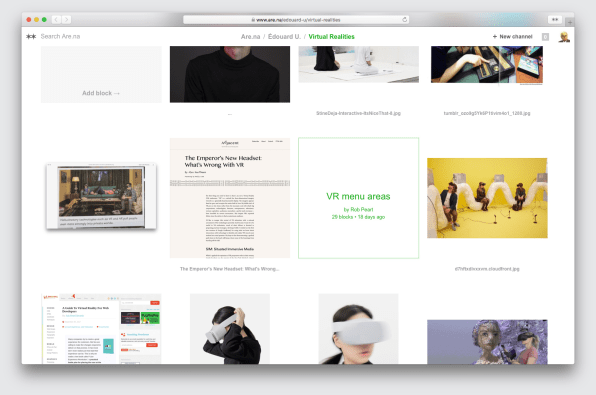Open the Édouard U. breadcrumb link
Image resolution: width=596 pixels, height=395 pixels.
coord(284,36)
